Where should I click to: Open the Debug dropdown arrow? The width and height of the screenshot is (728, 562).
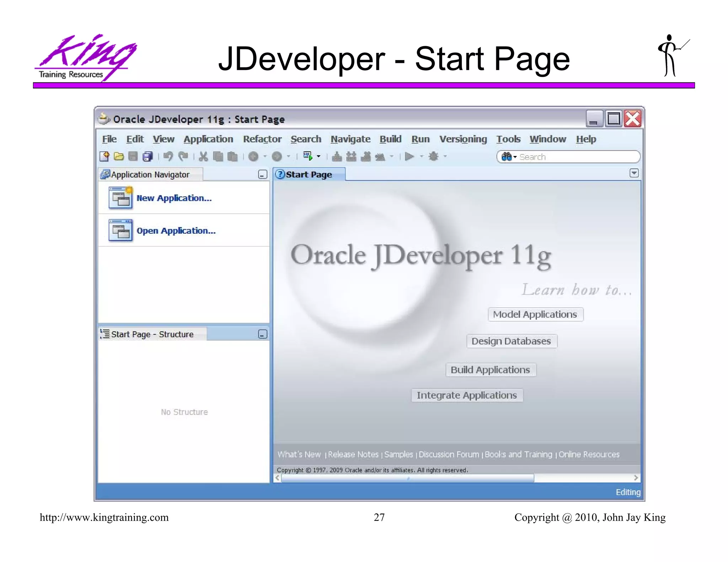[x=445, y=156]
